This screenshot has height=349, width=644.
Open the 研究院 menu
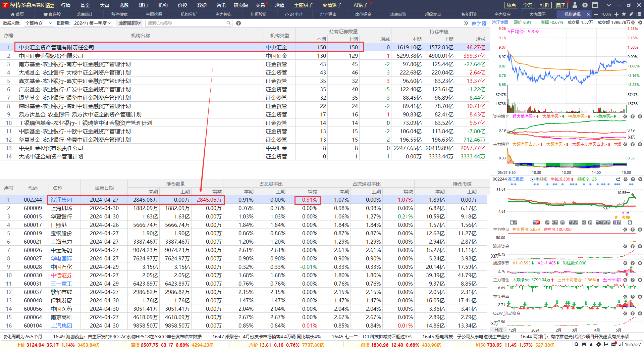(240, 5)
